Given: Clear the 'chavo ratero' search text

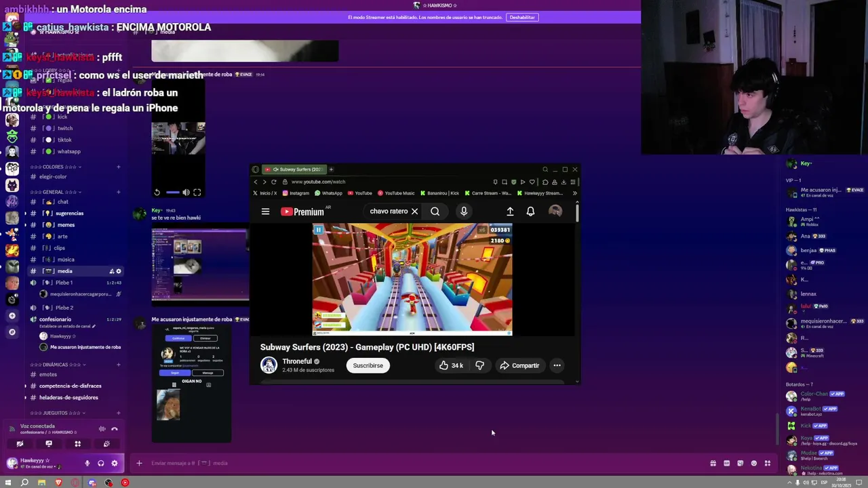Looking at the screenshot, I should [414, 211].
